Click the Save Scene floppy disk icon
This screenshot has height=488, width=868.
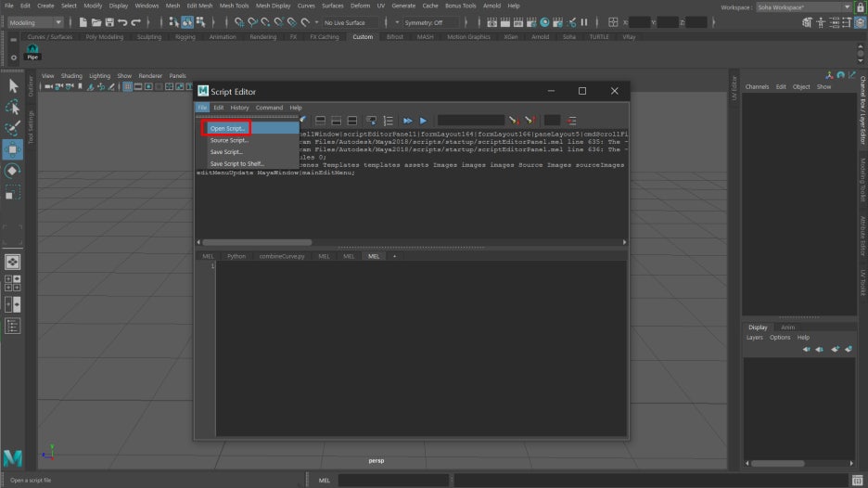click(109, 22)
